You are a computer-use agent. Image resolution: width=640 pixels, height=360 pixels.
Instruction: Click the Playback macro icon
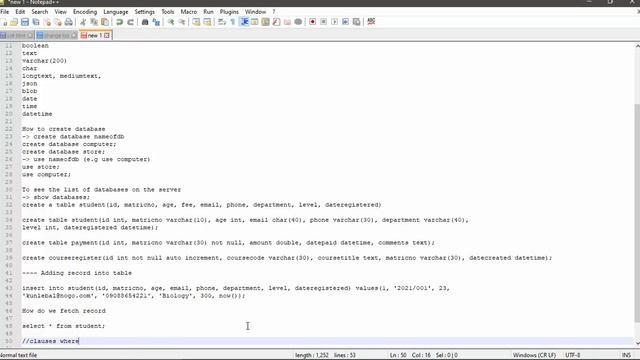(335, 22)
